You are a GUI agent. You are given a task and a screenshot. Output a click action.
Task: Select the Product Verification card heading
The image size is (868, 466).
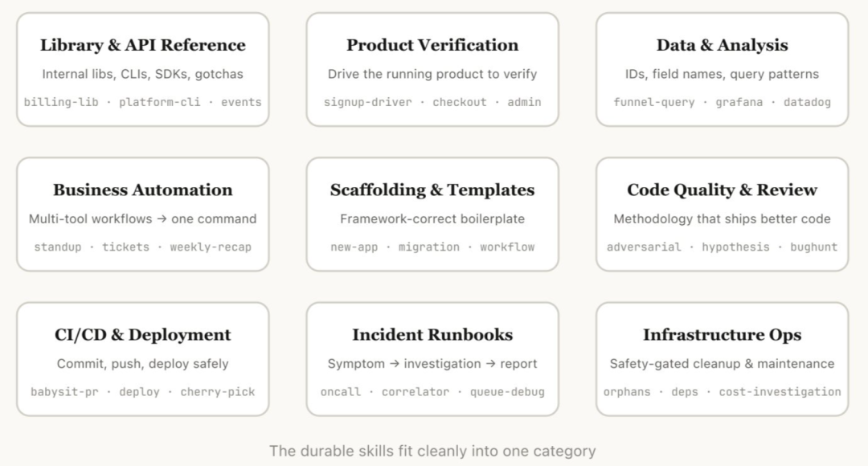pos(432,45)
